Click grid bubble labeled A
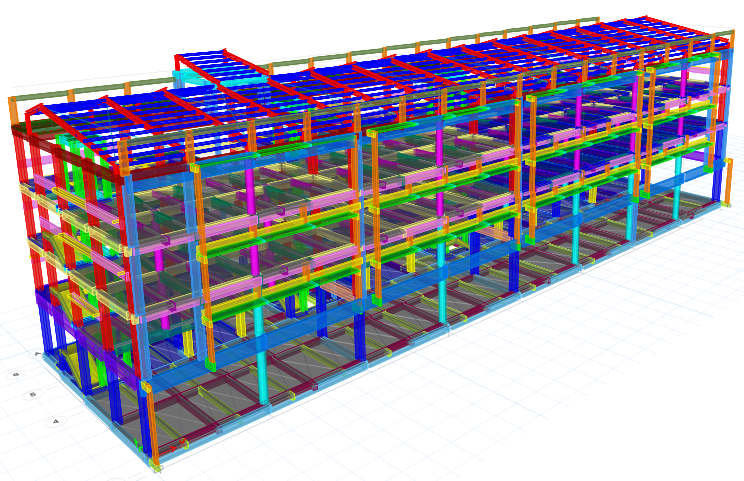The image size is (744, 481). click(x=38, y=353)
